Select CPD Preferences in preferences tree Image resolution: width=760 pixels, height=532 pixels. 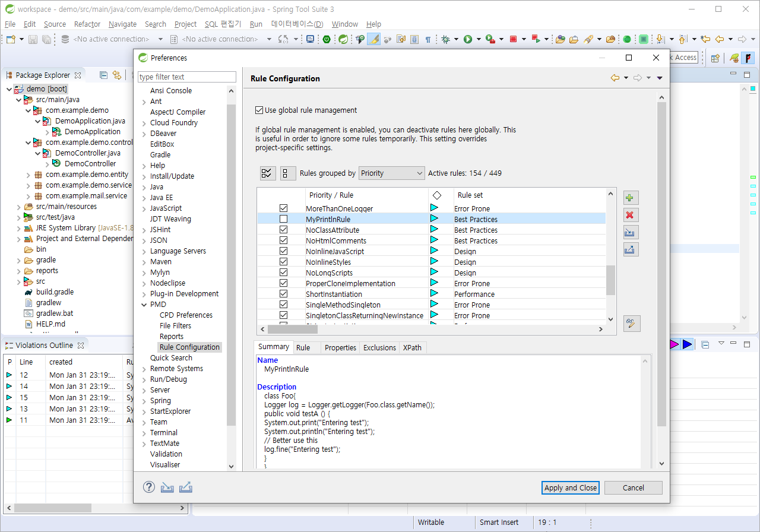click(186, 315)
